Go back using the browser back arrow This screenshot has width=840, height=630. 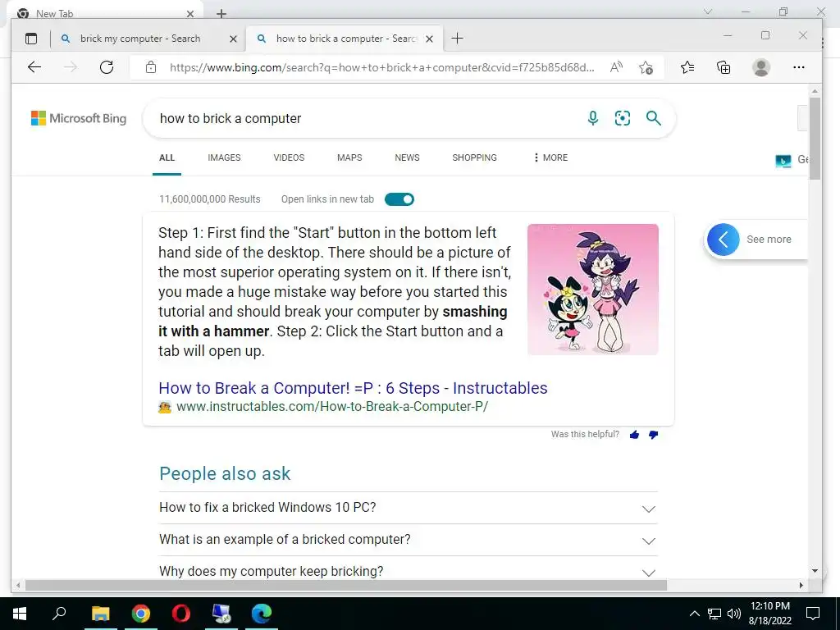(34, 67)
